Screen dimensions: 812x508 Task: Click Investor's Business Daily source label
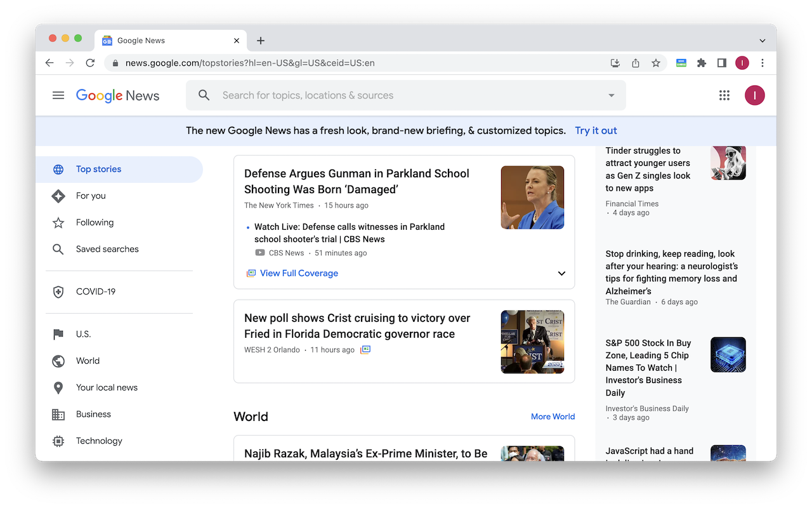pos(647,409)
